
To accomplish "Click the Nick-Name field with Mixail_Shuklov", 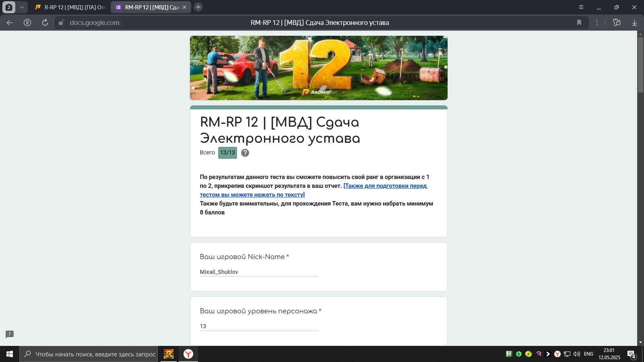I will [259, 272].
